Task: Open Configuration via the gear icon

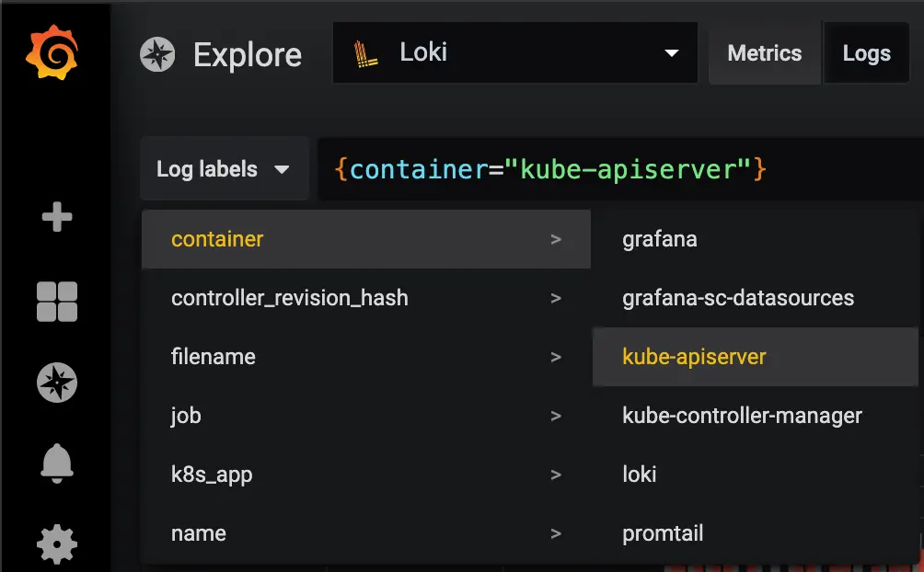Action: (55, 544)
